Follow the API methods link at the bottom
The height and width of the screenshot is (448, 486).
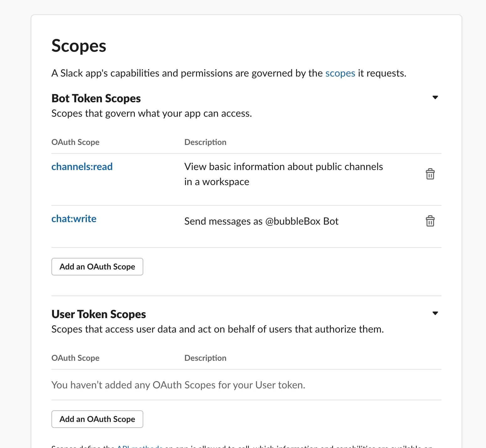point(140,446)
